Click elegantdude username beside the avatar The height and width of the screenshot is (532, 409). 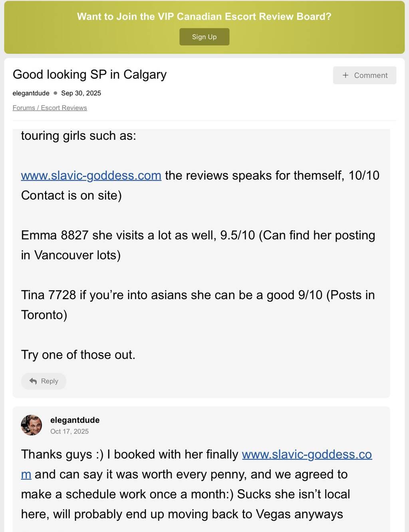coord(75,420)
